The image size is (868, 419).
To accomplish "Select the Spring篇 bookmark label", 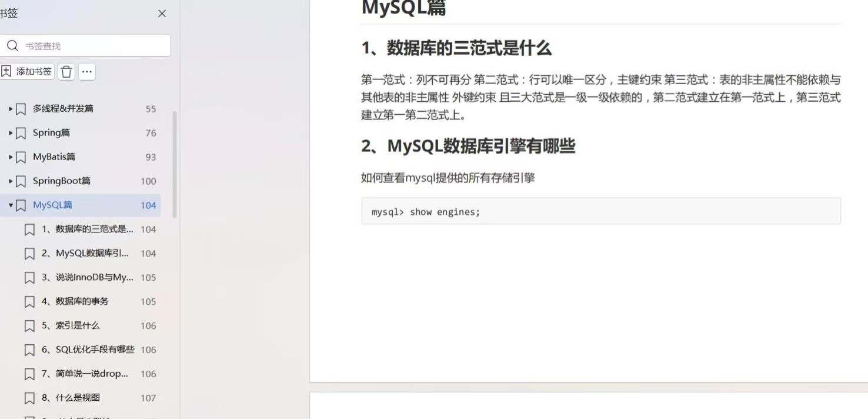I will (x=51, y=133).
